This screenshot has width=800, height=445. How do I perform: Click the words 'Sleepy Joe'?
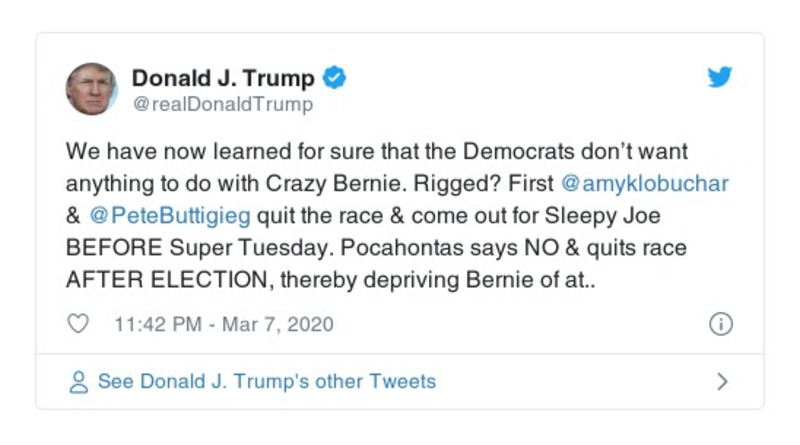[x=614, y=216]
